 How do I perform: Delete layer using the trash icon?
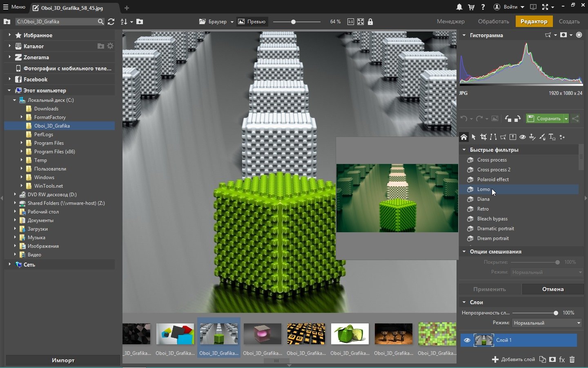(x=572, y=359)
